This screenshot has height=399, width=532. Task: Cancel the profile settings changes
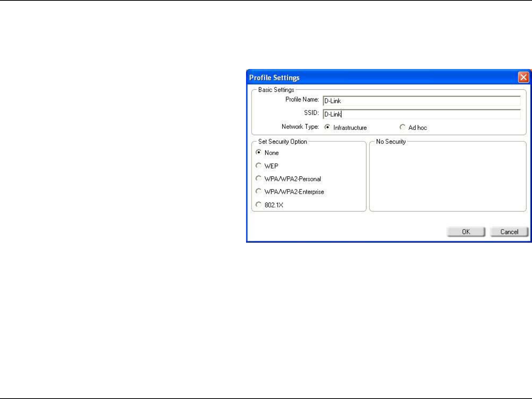point(509,232)
